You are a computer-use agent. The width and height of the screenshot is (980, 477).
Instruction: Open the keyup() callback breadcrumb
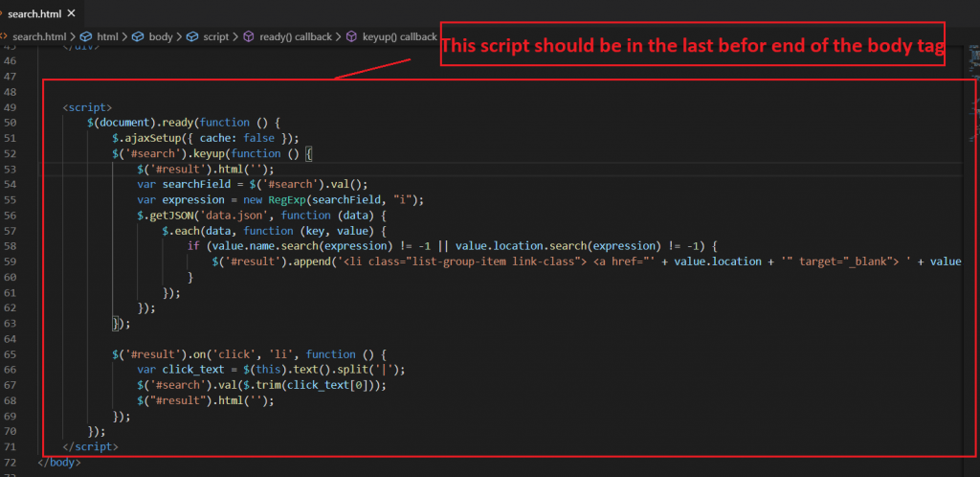(x=398, y=36)
